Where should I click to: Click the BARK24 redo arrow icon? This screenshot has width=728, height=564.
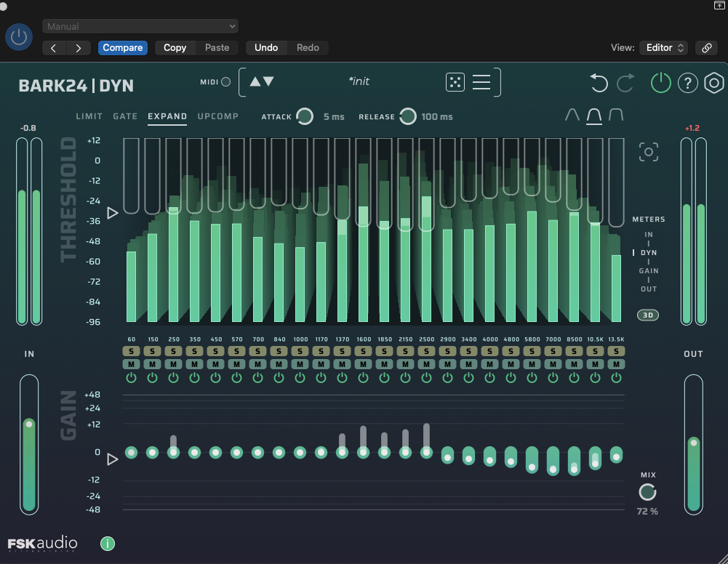625,83
